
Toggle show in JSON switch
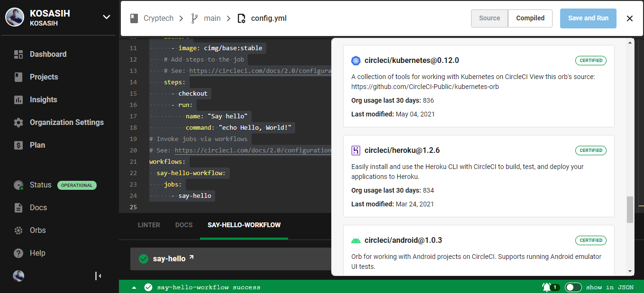tap(573, 287)
